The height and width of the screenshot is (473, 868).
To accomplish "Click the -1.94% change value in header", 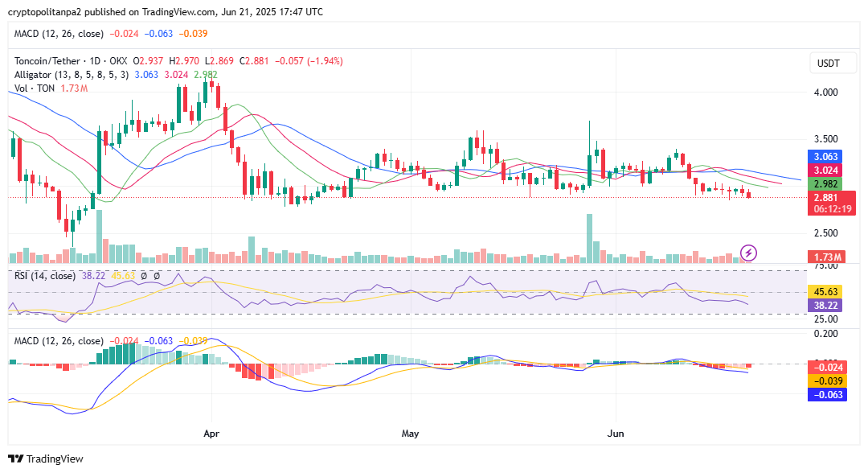I will point(325,61).
